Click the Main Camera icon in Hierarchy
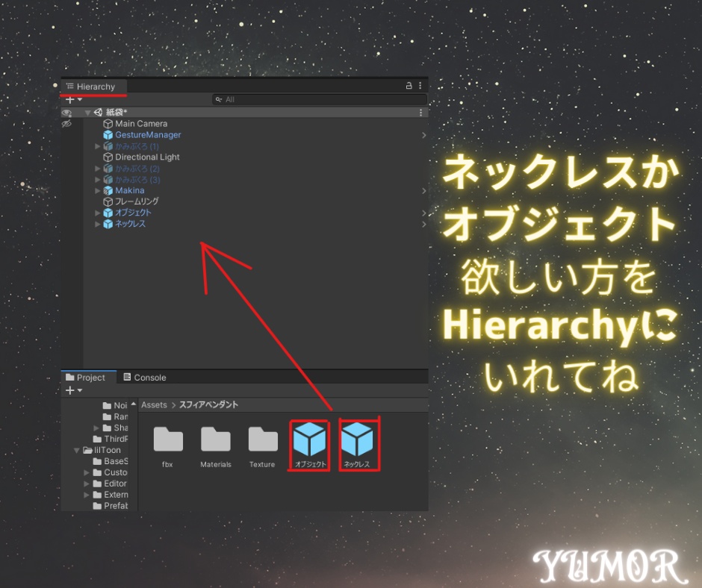Viewport: 702px width, 588px height. pos(108,124)
